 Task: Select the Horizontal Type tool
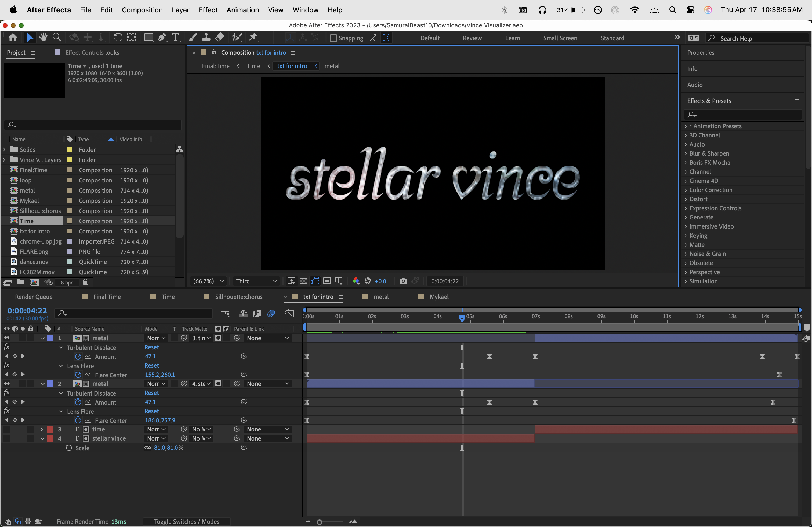[176, 38]
